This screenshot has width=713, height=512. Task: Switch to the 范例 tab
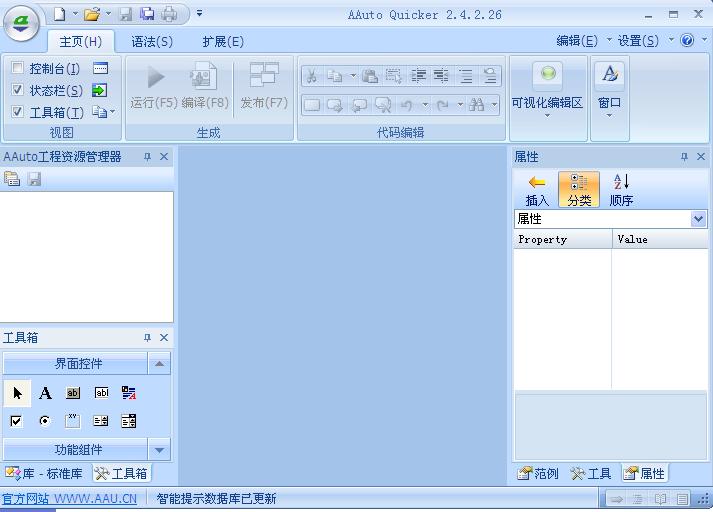point(538,474)
